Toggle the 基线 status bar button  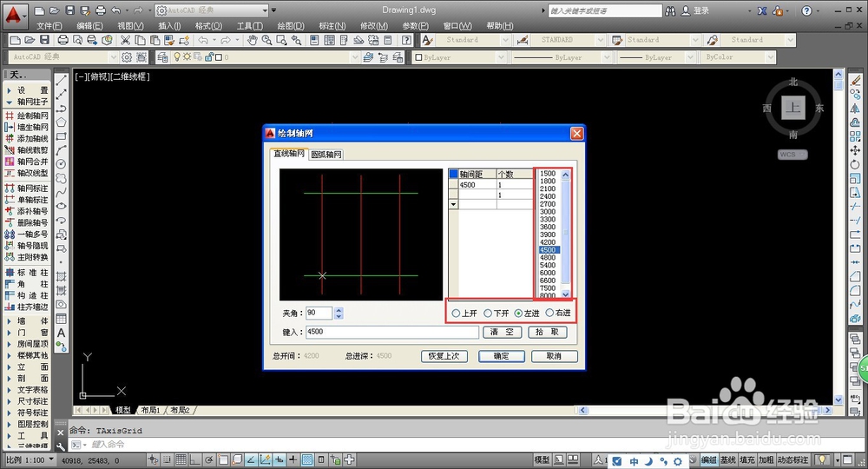pos(728,460)
